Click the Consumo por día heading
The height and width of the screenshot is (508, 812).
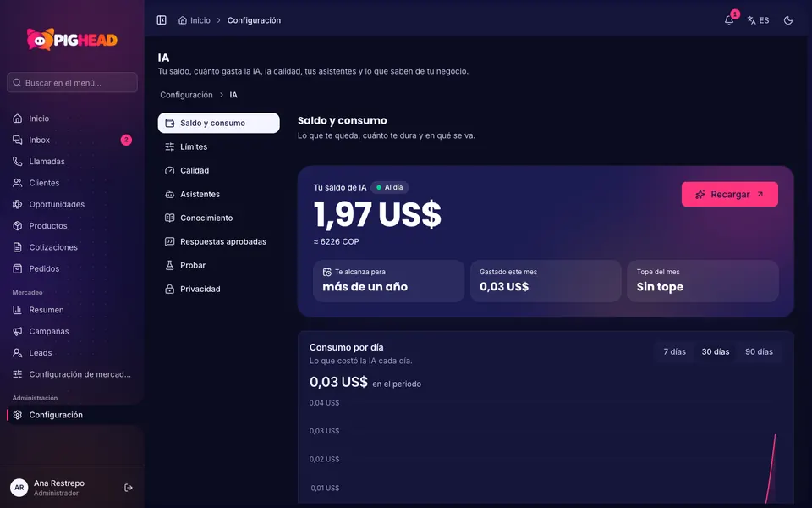pos(347,347)
